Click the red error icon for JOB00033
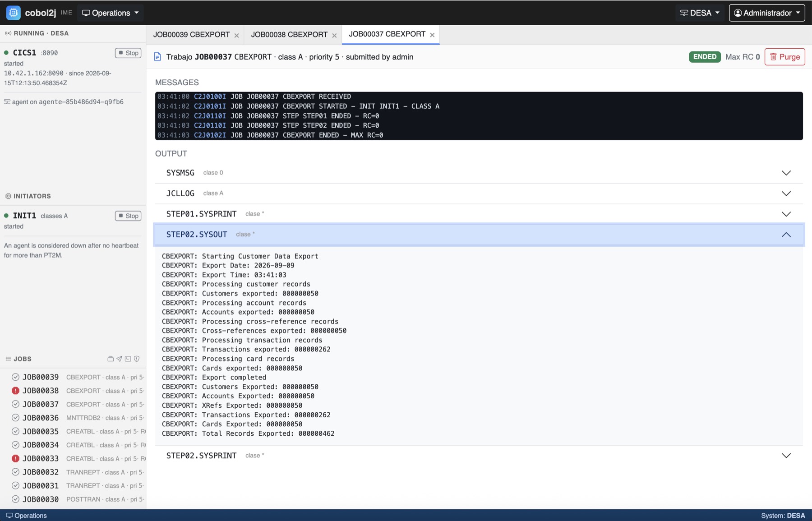The height and width of the screenshot is (521, 812). pyautogui.click(x=15, y=458)
